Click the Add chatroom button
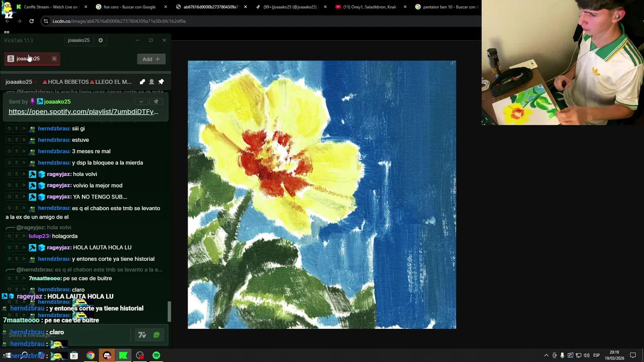The width and height of the screenshot is (644, 362). (151, 59)
